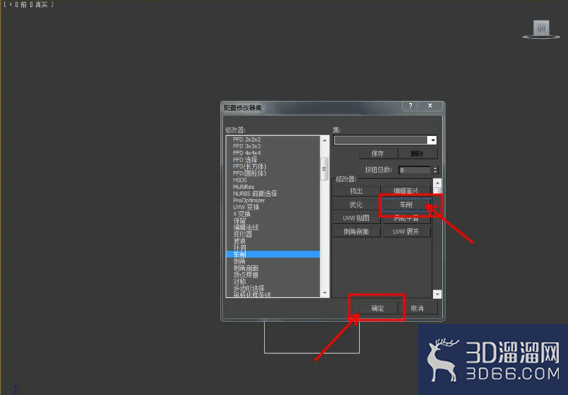Select 倒角 in modifier list

[239, 261]
